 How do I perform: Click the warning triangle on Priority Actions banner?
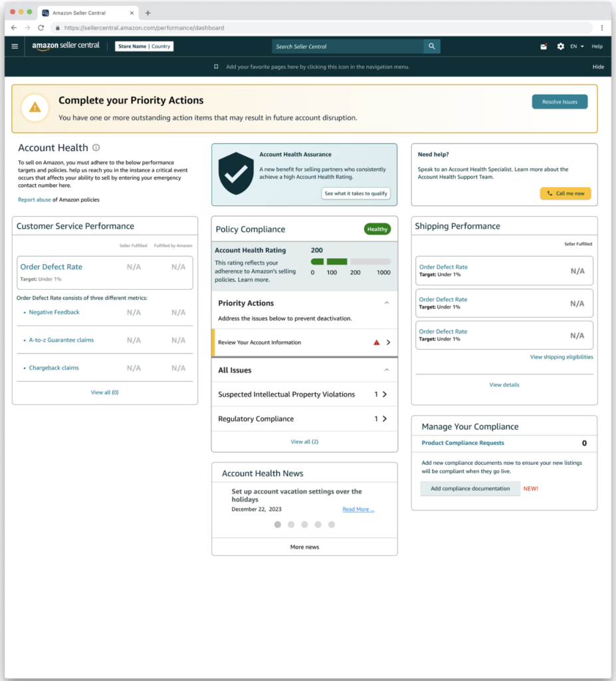pos(35,106)
